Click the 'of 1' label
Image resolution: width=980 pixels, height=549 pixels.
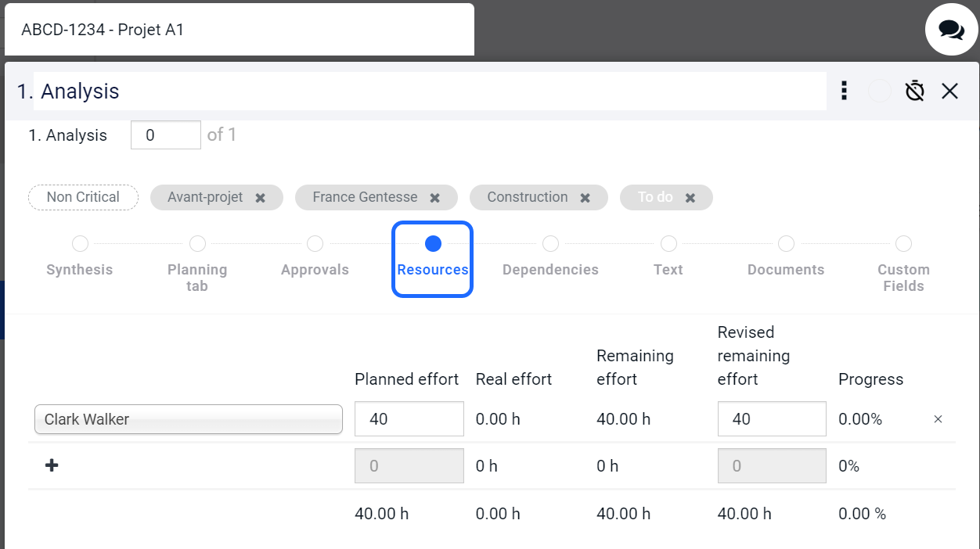pos(222,135)
